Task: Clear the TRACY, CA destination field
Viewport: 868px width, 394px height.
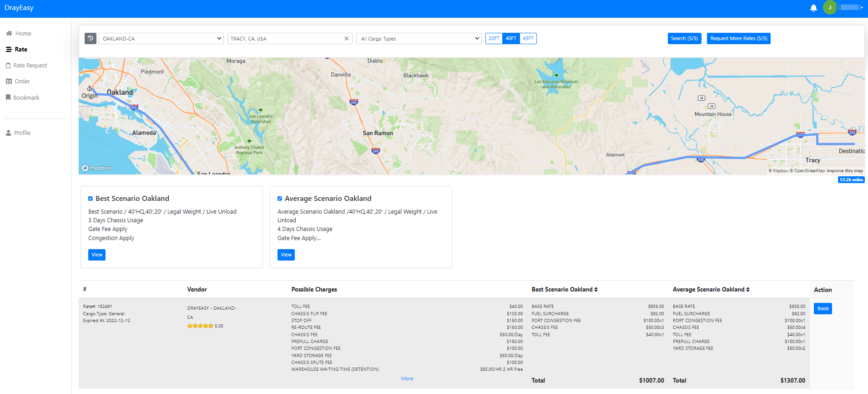Action: (x=346, y=39)
